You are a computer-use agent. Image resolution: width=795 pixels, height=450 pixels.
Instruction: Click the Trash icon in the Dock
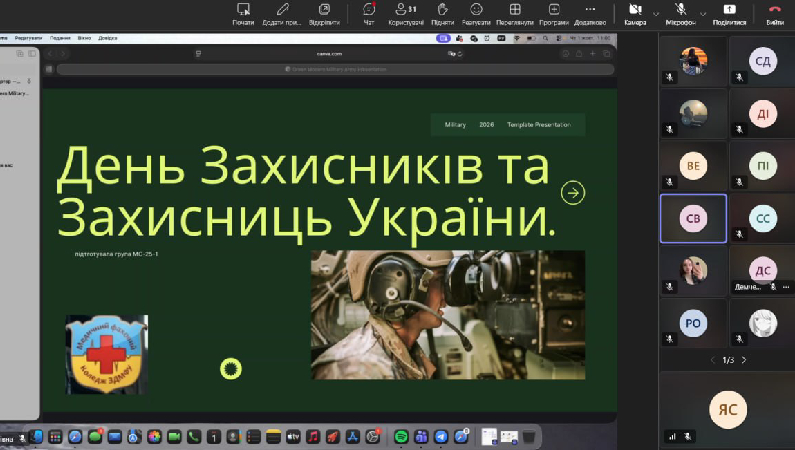pyautogui.click(x=529, y=436)
